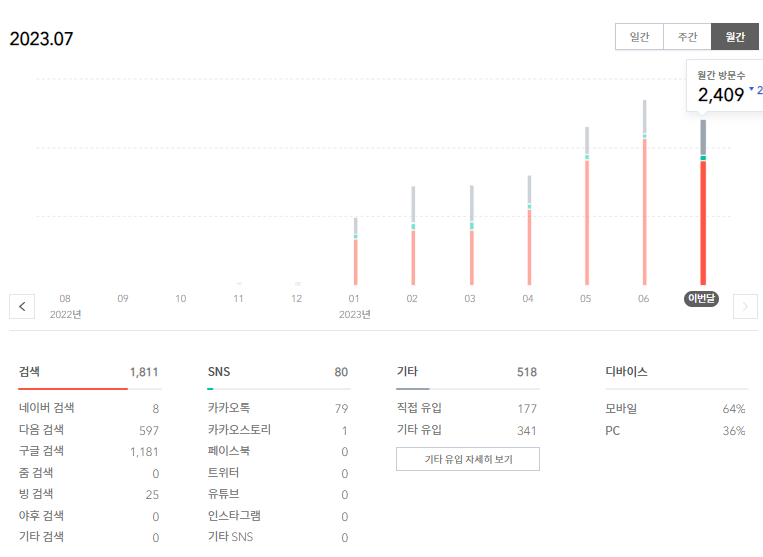The image size is (763, 557).
Task: Click the 기타 category header
Action: pyautogui.click(x=407, y=372)
